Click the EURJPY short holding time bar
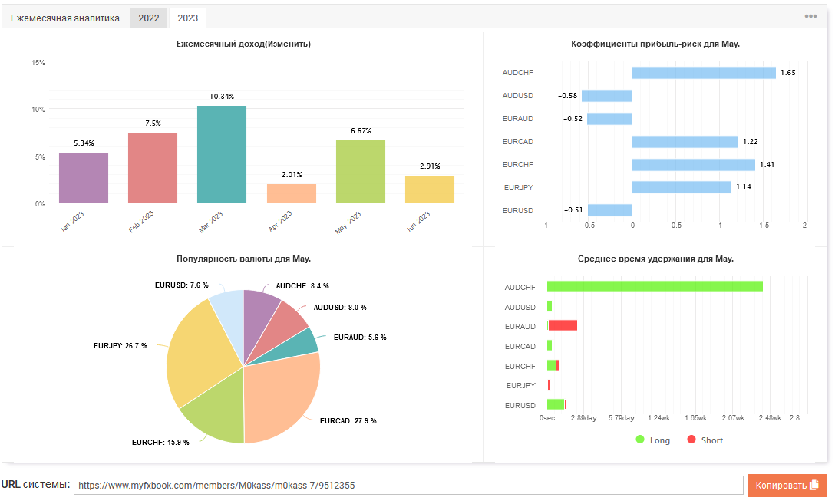Screen dimensions: 835x504 click(x=549, y=385)
